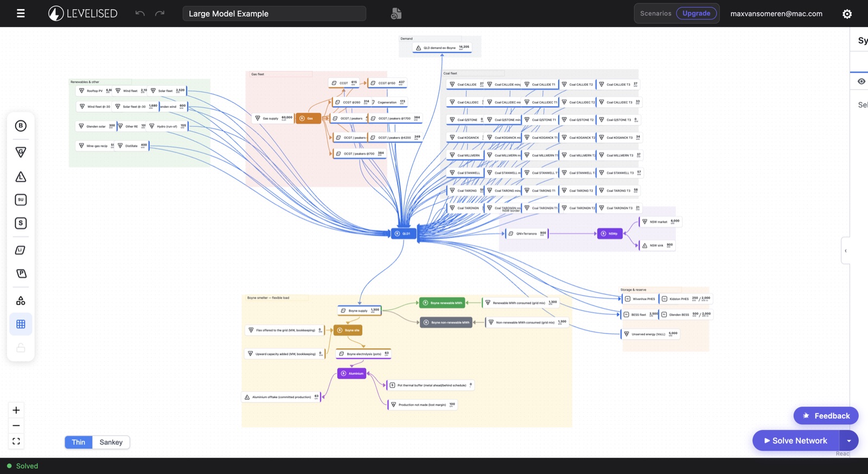Click the Solve Network button
This screenshot has width=868, height=474.
tap(796, 441)
